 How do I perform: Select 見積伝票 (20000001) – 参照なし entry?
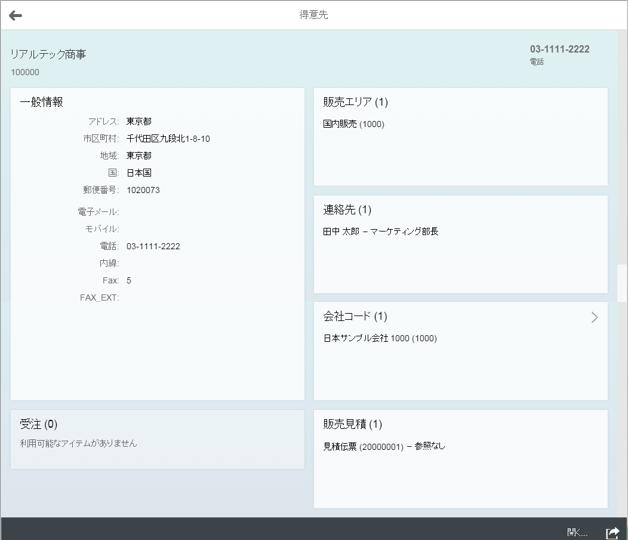pos(383,446)
